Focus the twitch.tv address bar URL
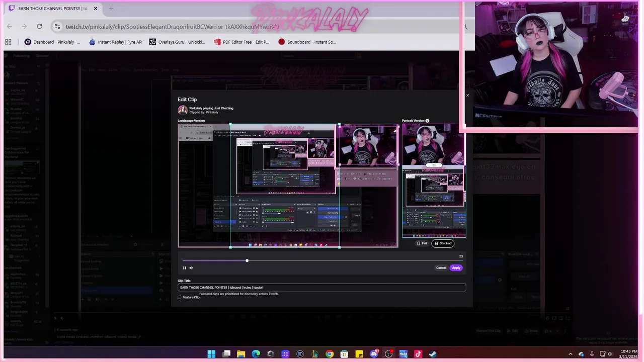The image size is (644, 362). (172, 27)
